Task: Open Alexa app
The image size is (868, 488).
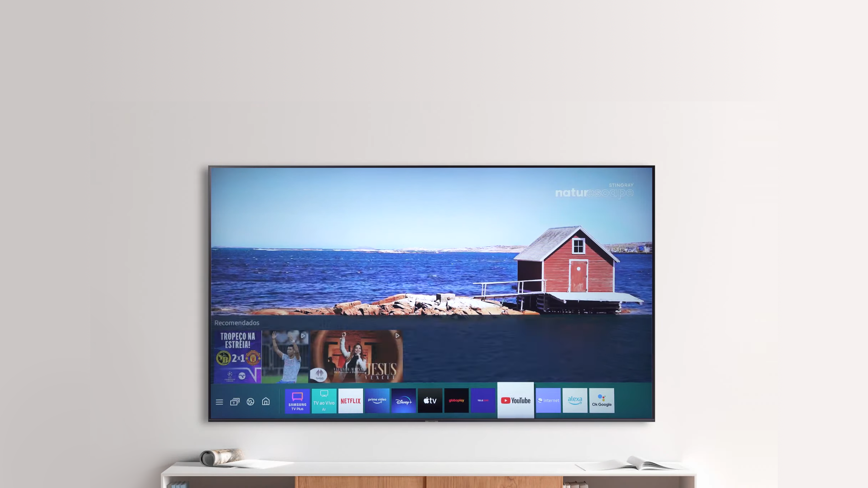Action: [x=575, y=400]
